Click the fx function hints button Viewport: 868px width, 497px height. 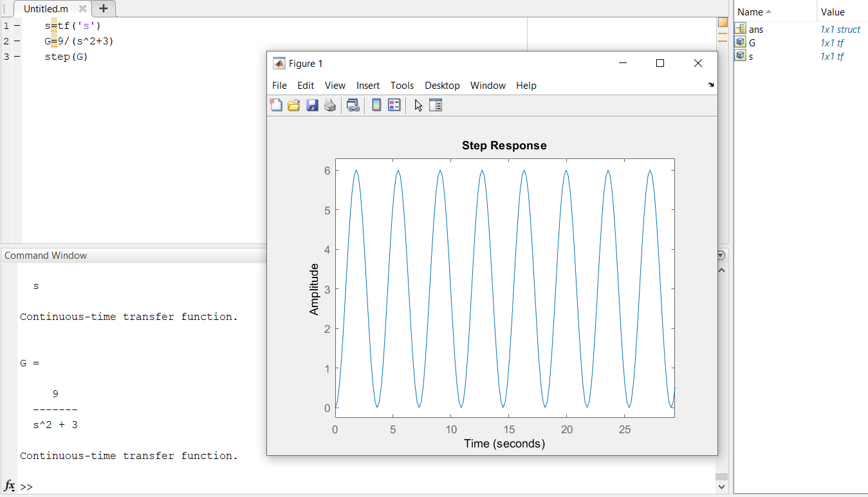8,486
